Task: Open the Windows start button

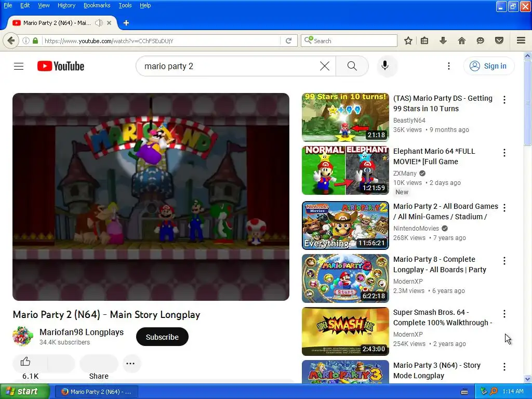Action: pyautogui.click(x=25, y=392)
